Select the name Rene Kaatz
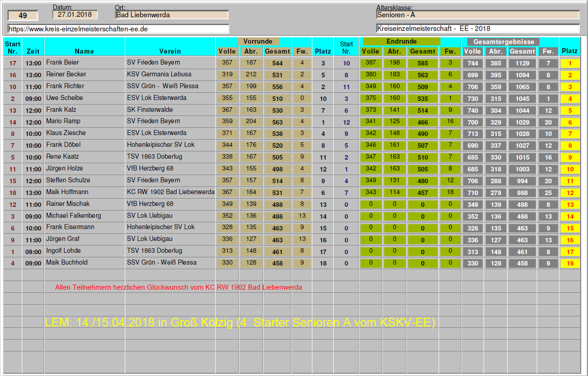 pyautogui.click(x=62, y=156)
